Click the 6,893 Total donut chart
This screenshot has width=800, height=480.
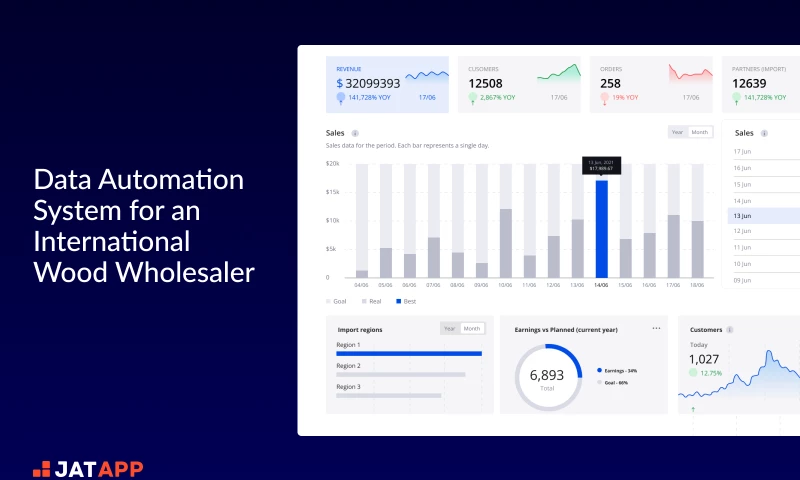[x=548, y=377]
